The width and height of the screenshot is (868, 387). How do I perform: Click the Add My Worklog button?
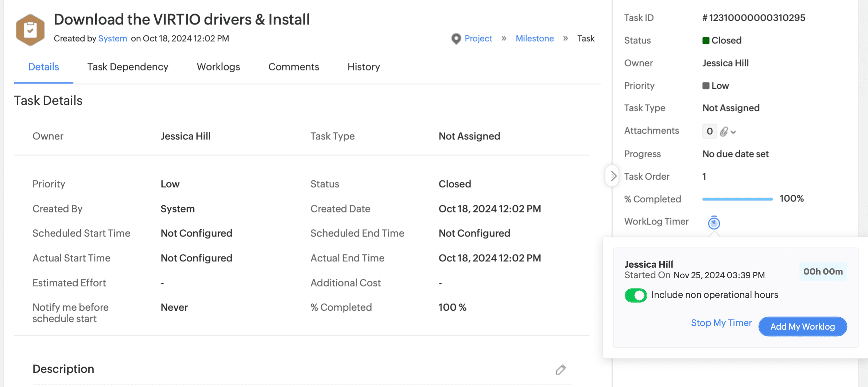pos(802,326)
